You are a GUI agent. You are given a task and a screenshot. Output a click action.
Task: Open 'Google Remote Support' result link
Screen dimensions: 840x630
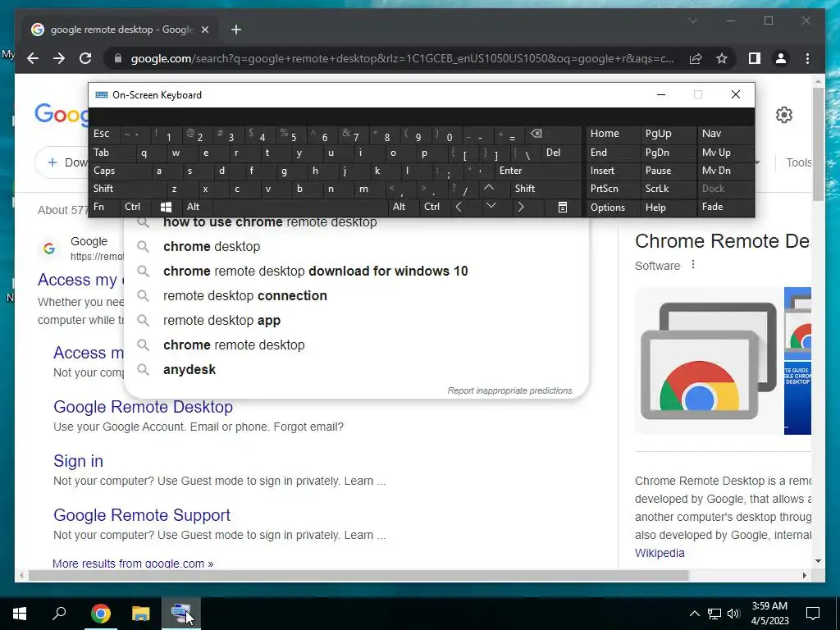tap(142, 515)
